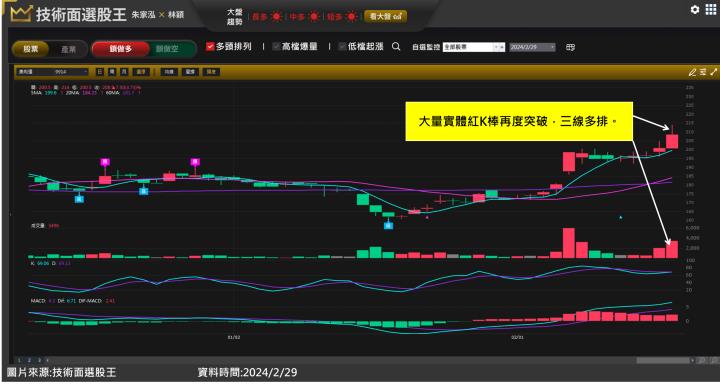720x385 pixels.
Task: Click the chart horizontal scrollbar thumb
Action: click(663, 361)
